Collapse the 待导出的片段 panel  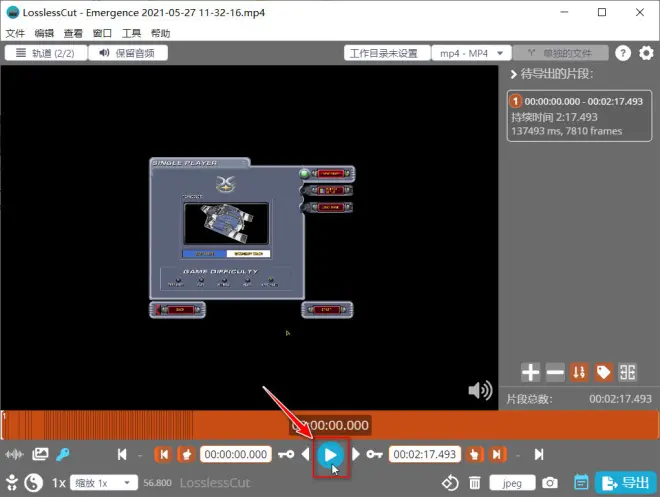513,74
